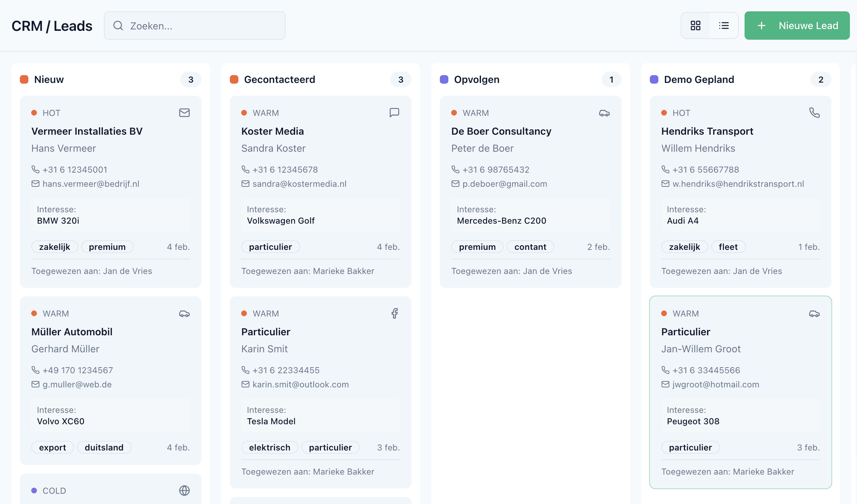
Task: Click the premium tag on Vermeer card
Action: [107, 247]
